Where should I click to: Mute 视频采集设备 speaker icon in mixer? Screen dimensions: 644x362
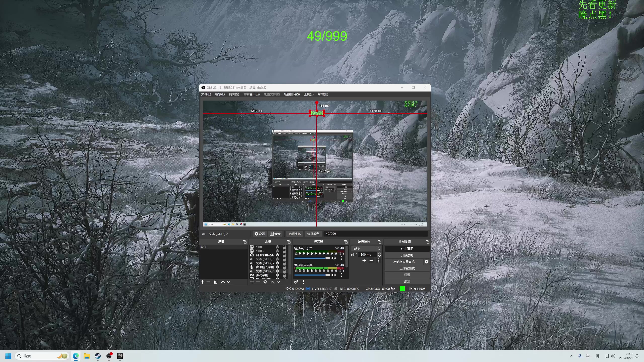[x=334, y=258]
